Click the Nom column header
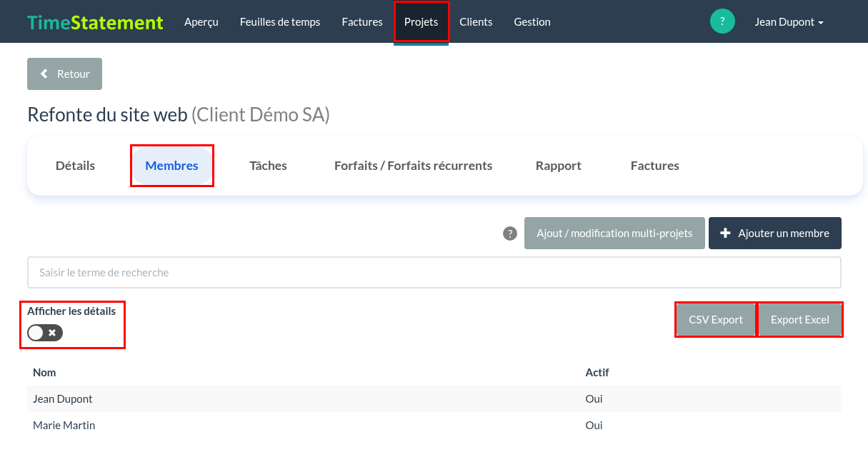The height and width of the screenshot is (452, 868). pos(44,373)
